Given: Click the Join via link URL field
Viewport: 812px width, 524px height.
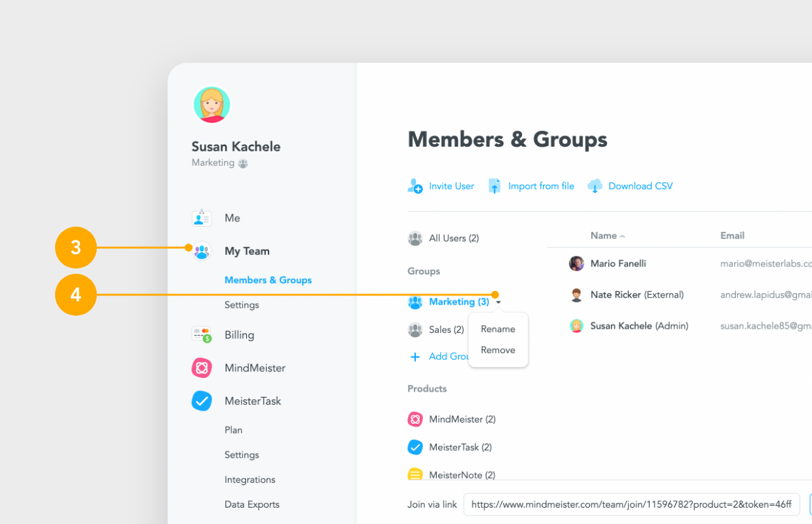Looking at the screenshot, I should [x=632, y=504].
